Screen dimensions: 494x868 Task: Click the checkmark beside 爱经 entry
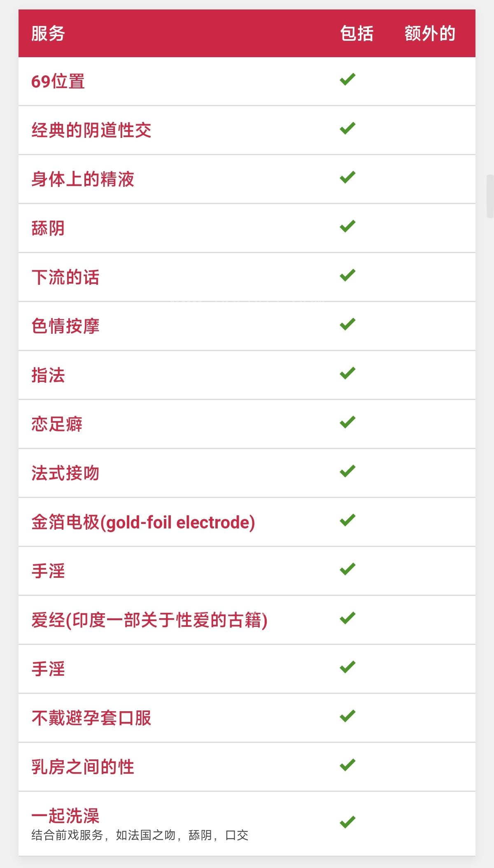click(x=347, y=618)
